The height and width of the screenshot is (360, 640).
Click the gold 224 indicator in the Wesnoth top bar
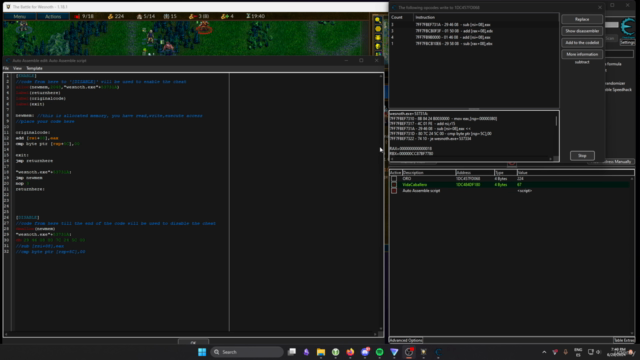116,16
